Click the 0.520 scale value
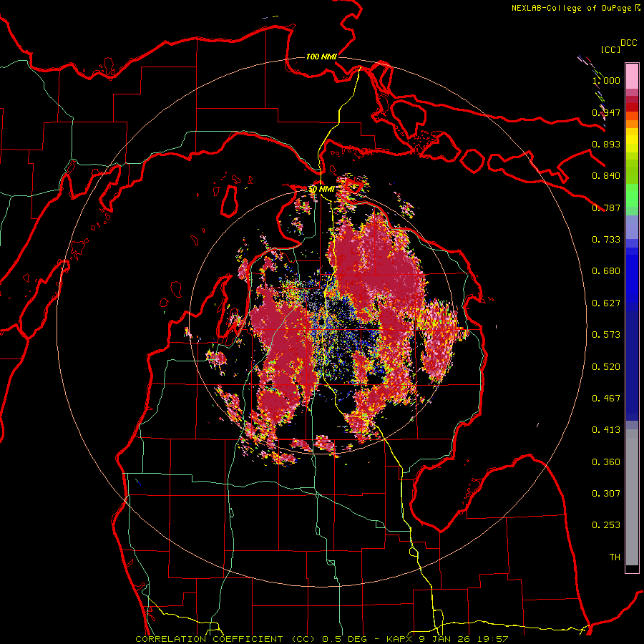This screenshot has width=644, height=644. [x=606, y=367]
